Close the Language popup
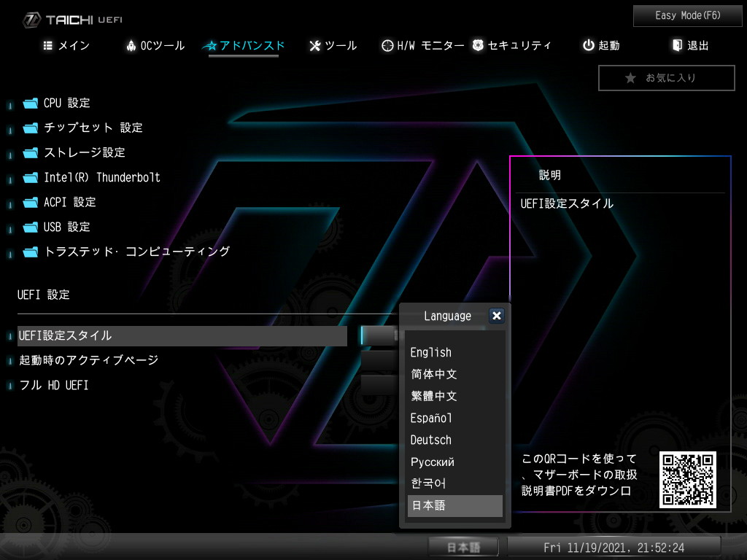Viewport: 747px width, 560px height. (x=496, y=316)
